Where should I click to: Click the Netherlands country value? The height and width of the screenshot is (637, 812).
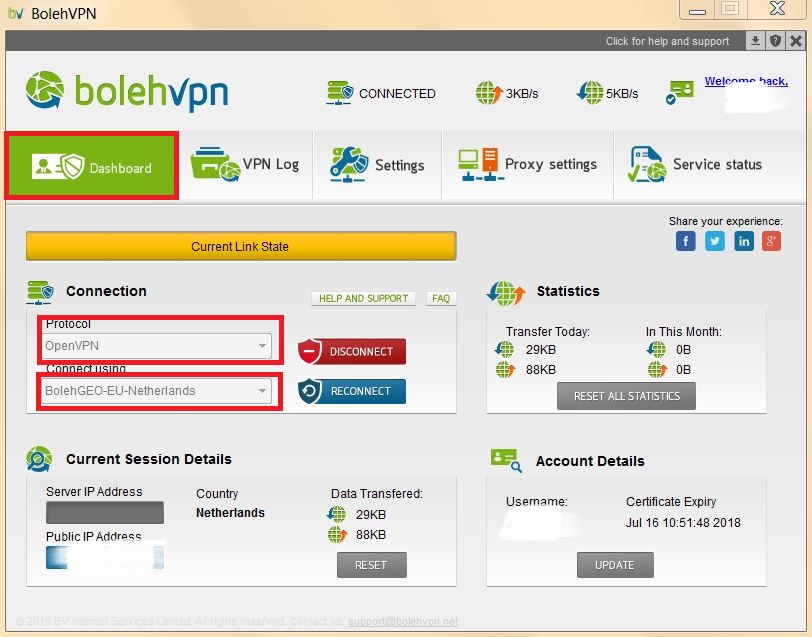[x=230, y=513]
